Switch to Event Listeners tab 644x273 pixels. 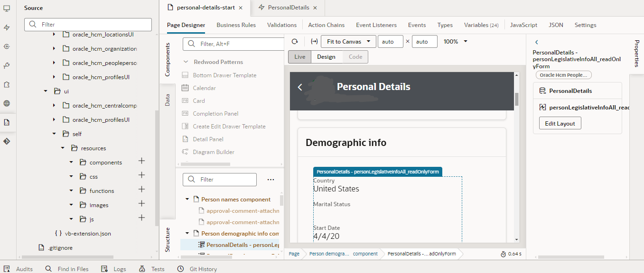point(376,25)
